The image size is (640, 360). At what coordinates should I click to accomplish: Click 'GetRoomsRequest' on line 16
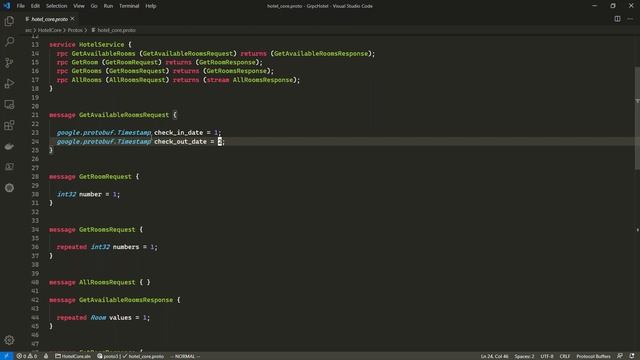[x=137, y=71]
